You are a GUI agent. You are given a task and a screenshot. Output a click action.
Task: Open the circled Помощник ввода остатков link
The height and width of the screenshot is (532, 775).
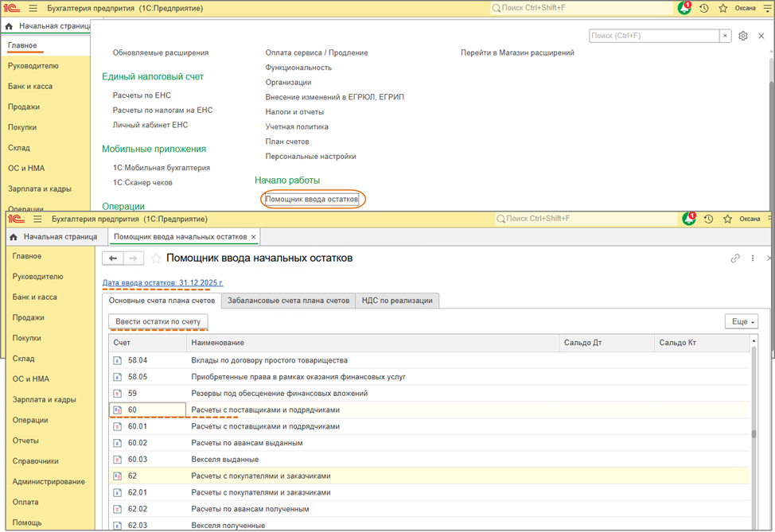(312, 199)
